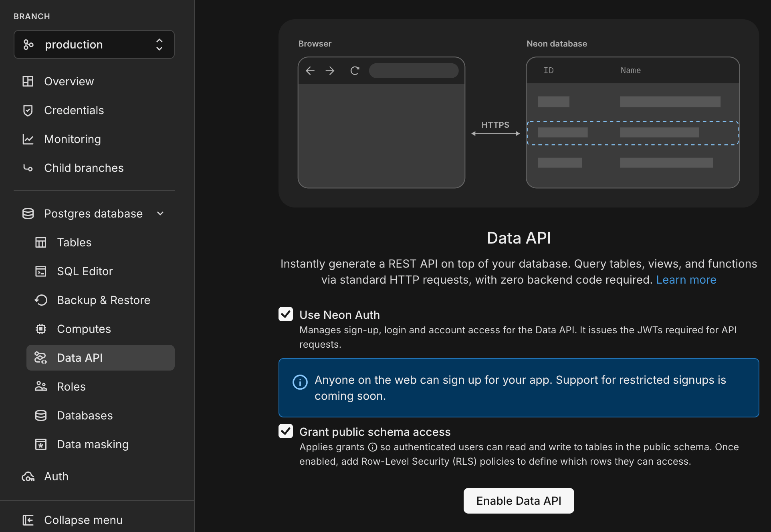Click the Auth cloud-key icon
Viewport: 771px width, 532px height.
coord(28,476)
